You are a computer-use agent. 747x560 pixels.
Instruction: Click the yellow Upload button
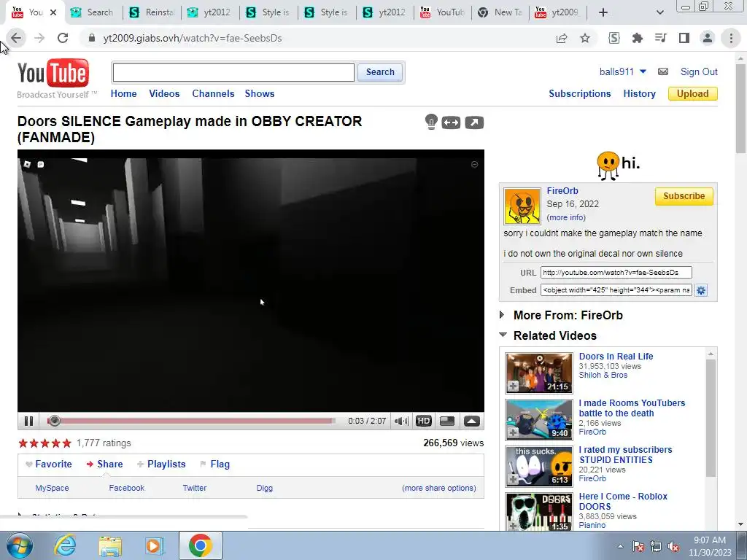[x=693, y=94]
